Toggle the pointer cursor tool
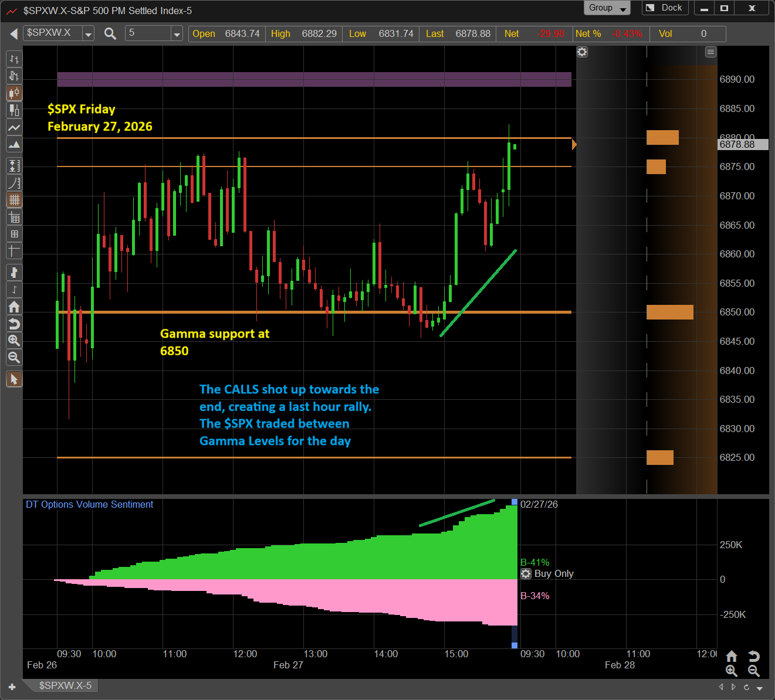This screenshot has height=700, width=775. click(14, 379)
